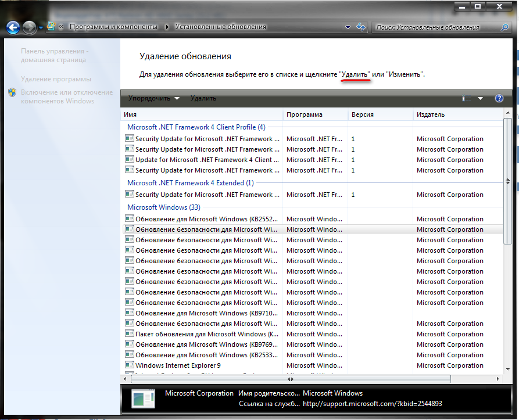Click the 'Установленные обновления' breadcrumb
The image size is (519, 420).
tap(220, 27)
